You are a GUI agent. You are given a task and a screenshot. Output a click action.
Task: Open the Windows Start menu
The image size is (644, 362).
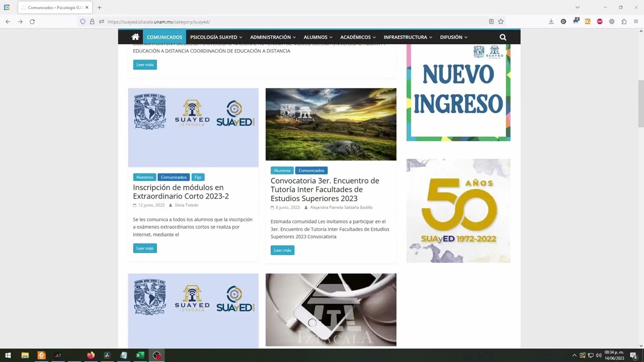pos(8,355)
